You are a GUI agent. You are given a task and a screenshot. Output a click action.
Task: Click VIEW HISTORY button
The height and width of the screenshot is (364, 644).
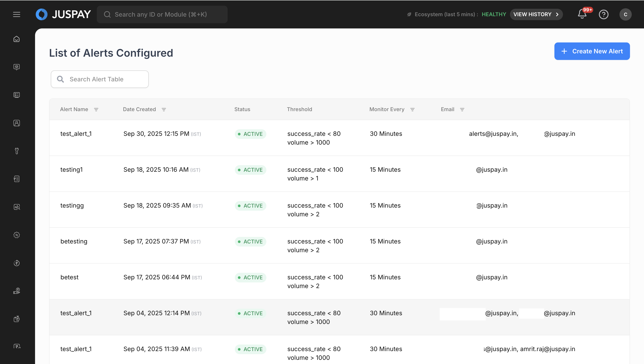pyautogui.click(x=536, y=14)
